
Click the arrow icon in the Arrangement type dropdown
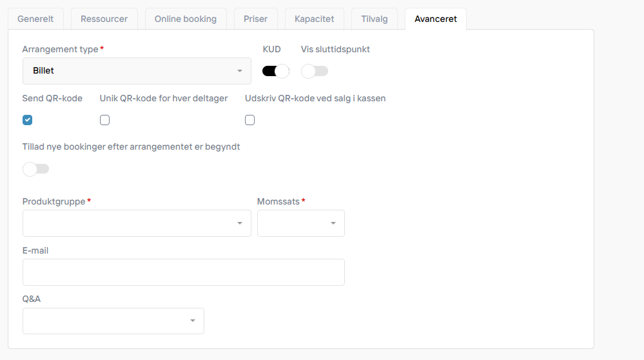coord(240,71)
